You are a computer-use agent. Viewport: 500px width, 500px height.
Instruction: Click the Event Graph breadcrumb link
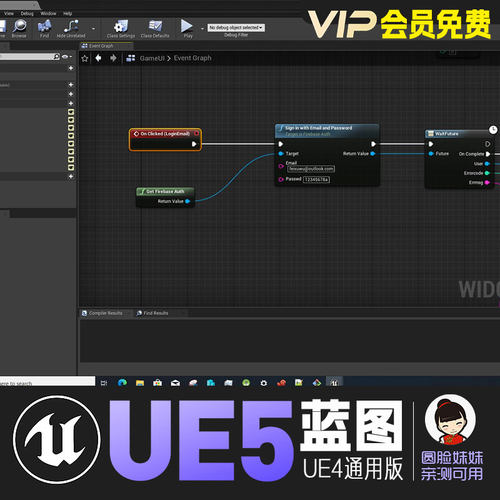192,58
